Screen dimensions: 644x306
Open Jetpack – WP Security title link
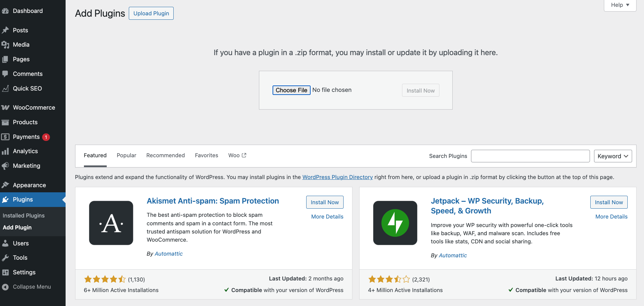point(487,206)
